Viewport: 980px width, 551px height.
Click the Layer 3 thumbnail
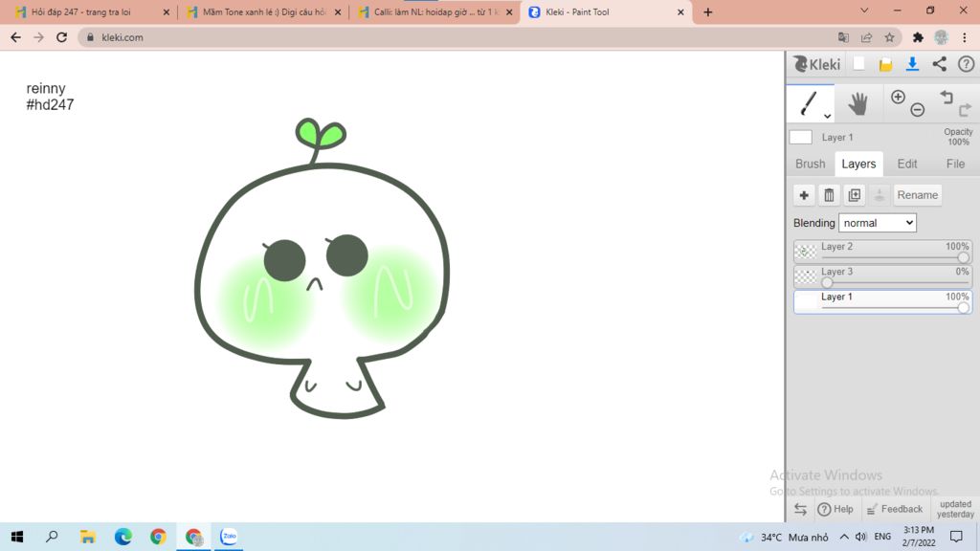(806, 276)
